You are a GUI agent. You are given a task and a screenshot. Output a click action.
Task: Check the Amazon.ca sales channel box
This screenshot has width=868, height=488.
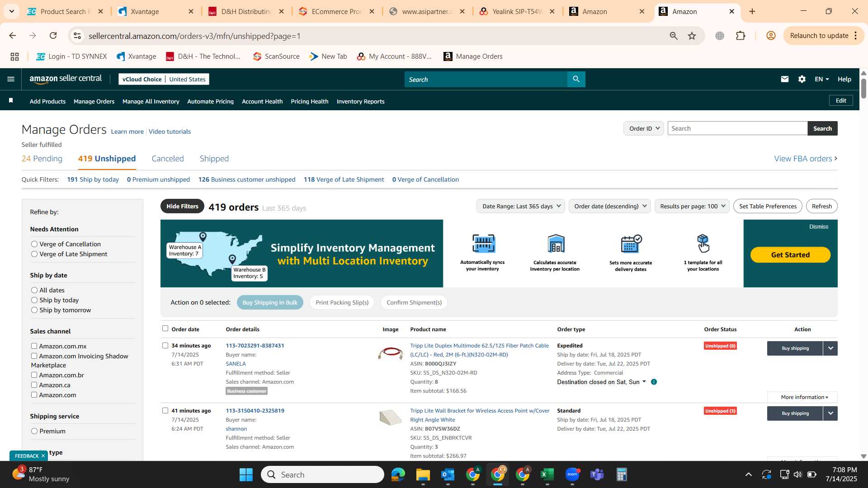pyautogui.click(x=34, y=385)
